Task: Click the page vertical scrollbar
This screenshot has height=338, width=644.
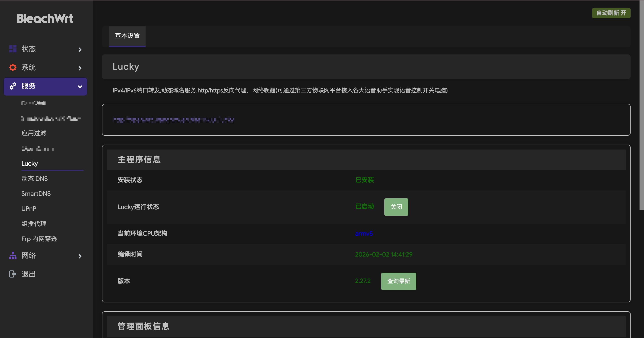Action: 642,105
